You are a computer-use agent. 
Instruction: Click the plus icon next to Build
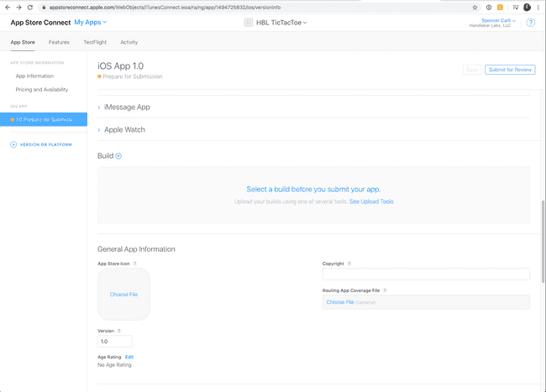pyautogui.click(x=118, y=156)
